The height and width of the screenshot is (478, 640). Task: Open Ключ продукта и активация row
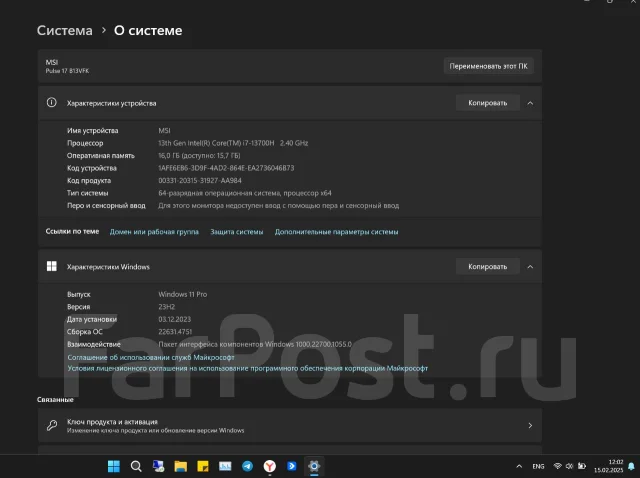290,426
